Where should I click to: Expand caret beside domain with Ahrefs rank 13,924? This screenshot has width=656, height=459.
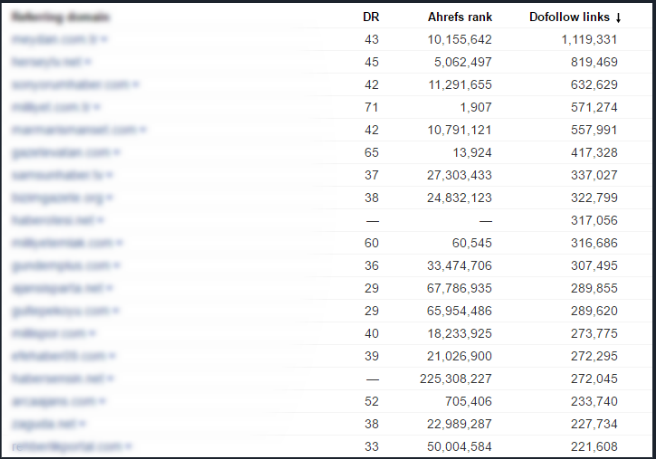[x=117, y=152]
